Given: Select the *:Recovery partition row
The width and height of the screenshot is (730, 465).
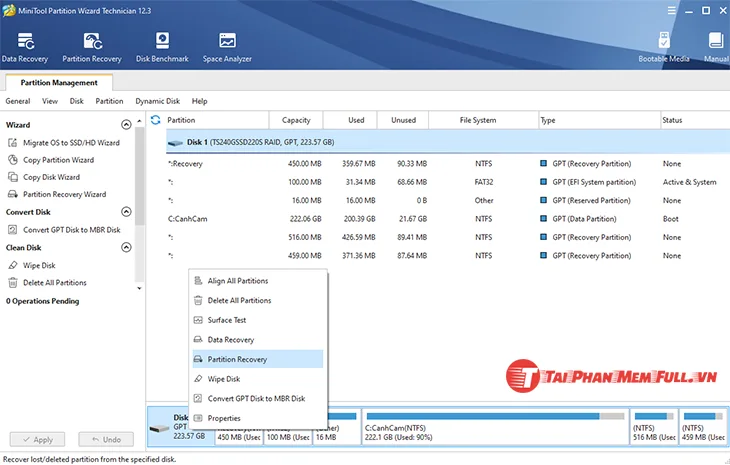Looking at the screenshot, I should [447, 164].
